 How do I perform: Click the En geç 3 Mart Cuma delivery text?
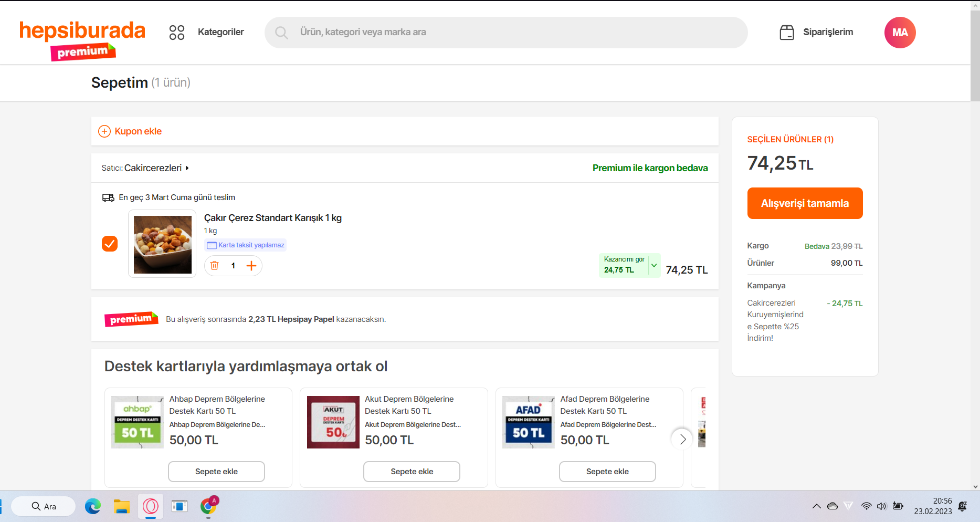pyautogui.click(x=177, y=197)
